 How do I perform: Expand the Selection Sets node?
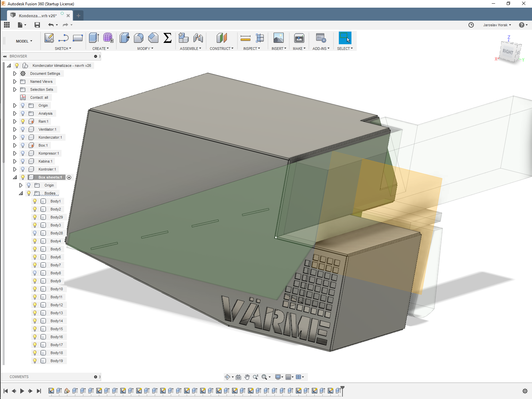[15, 89]
